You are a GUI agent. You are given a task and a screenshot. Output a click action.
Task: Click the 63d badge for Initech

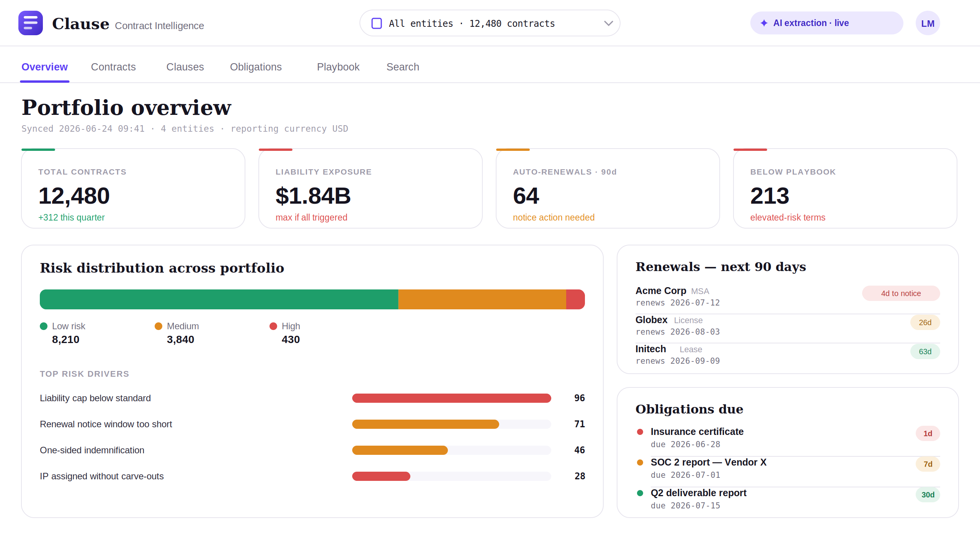925,352
